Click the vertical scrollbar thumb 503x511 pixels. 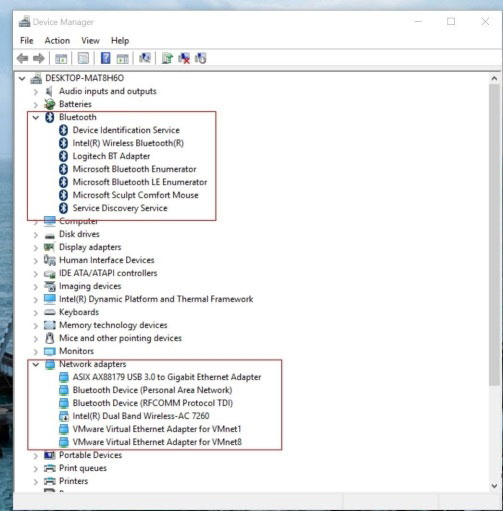(x=494, y=235)
